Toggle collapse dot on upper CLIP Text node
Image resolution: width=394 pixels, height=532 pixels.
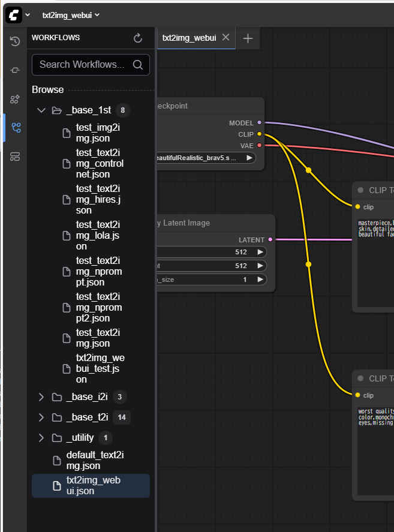tap(360, 190)
